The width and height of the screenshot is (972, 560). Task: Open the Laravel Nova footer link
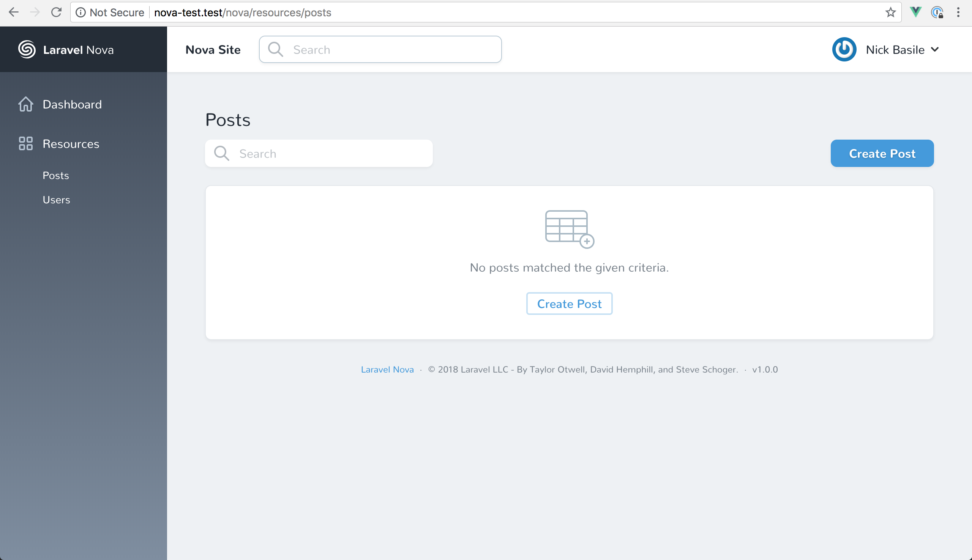pyautogui.click(x=387, y=370)
